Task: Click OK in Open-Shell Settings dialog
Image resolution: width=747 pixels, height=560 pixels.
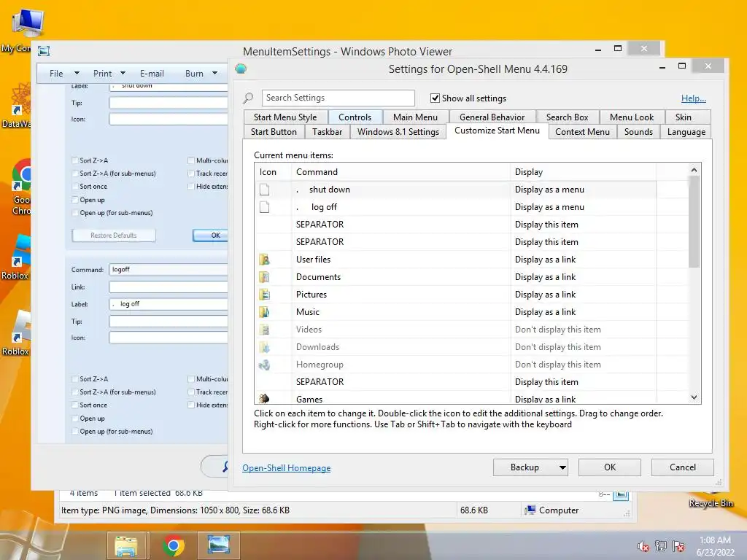Action: 610,467
